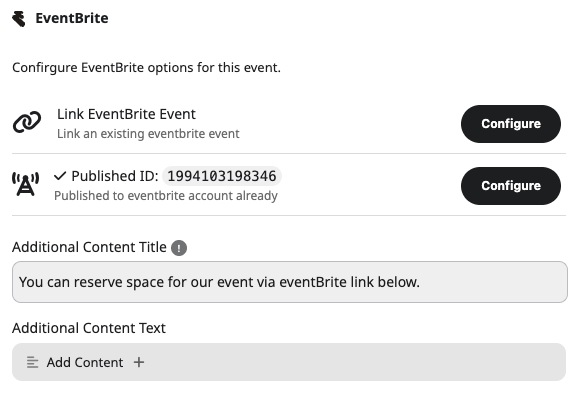Click the Link EventBrite Event title
This screenshot has height=401, width=578.
[126, 114]
